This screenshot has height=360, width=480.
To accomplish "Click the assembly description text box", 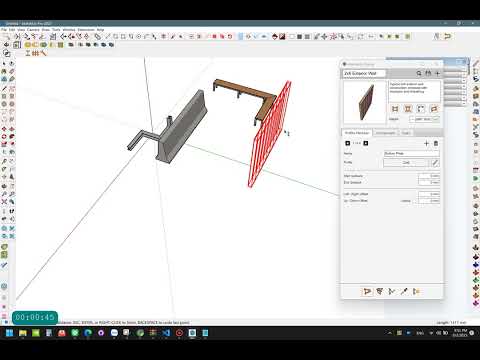I will (x=414, y=91).
